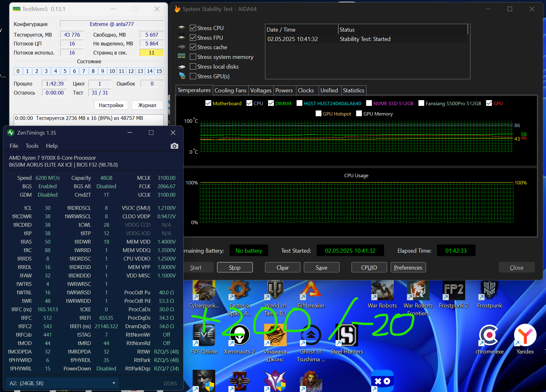Select the Stability Test: Started log row
This screenshot has width=546, height=392.
coord(367,39)
